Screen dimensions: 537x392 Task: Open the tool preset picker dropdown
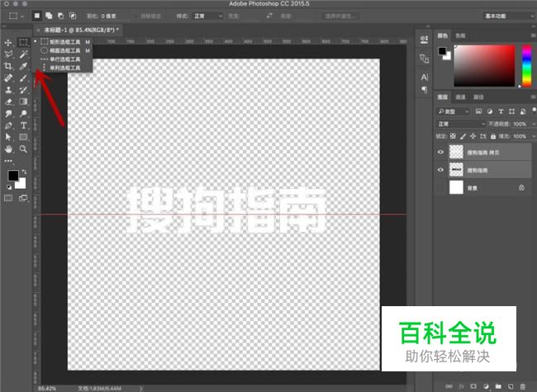coord(17,16)
